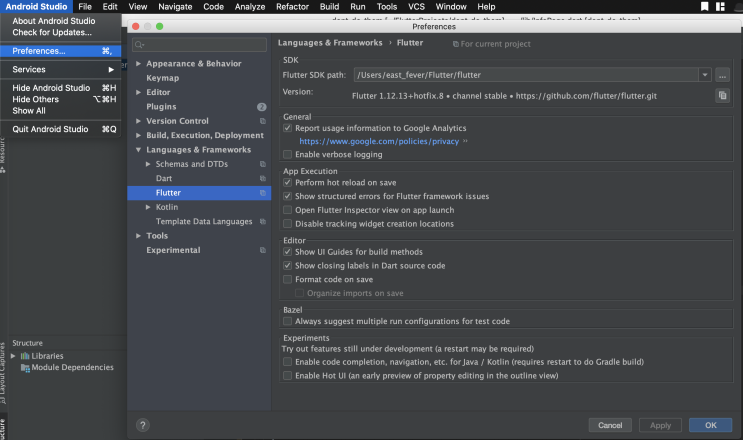This screenshot has height=440, width=743.
Task: Click layout icon in macOS menu bar
Action: [720, 6]
